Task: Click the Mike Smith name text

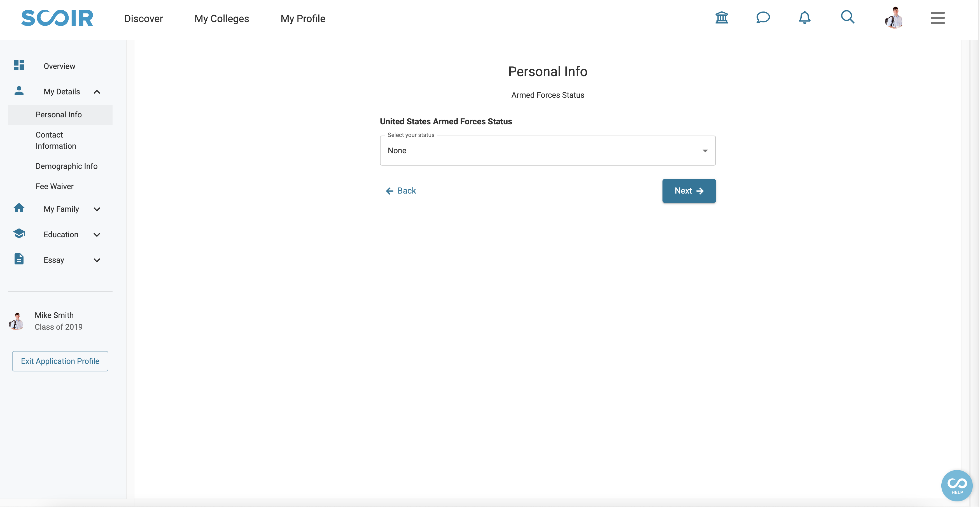Action: (x=54, y=315)
